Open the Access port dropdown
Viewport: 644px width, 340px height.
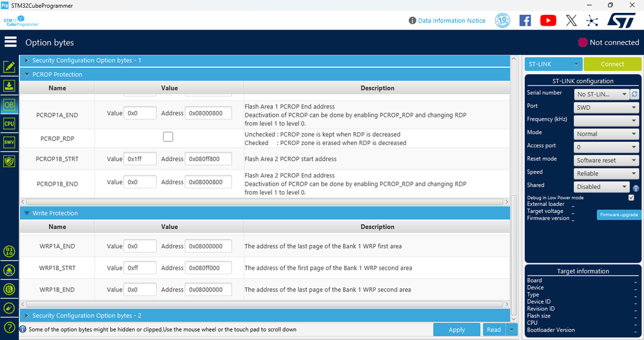[x=606, y=147]
